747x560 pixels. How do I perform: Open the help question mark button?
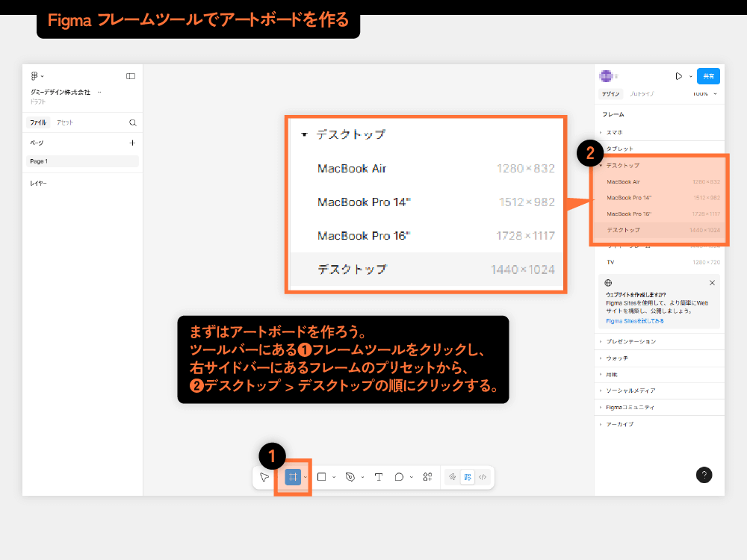704,475
